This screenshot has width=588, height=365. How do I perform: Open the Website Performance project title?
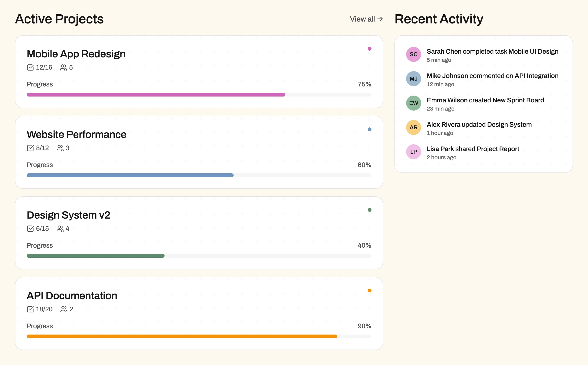coord(77,134)
